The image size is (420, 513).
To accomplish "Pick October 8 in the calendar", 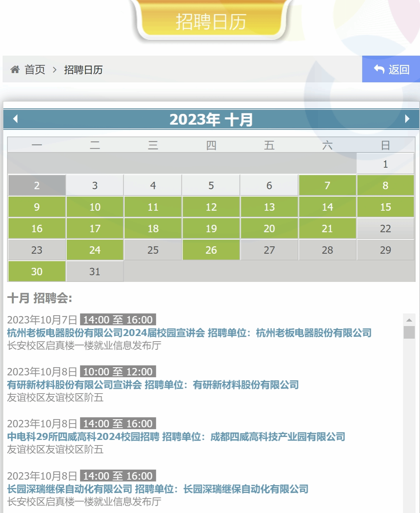I will [385, 185].
